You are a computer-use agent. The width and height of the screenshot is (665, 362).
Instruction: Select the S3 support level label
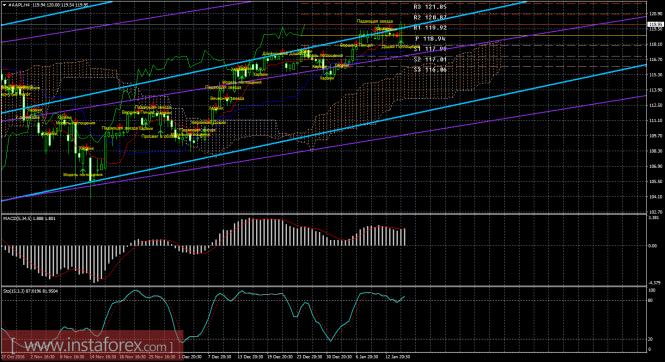[x=430, y=70]
